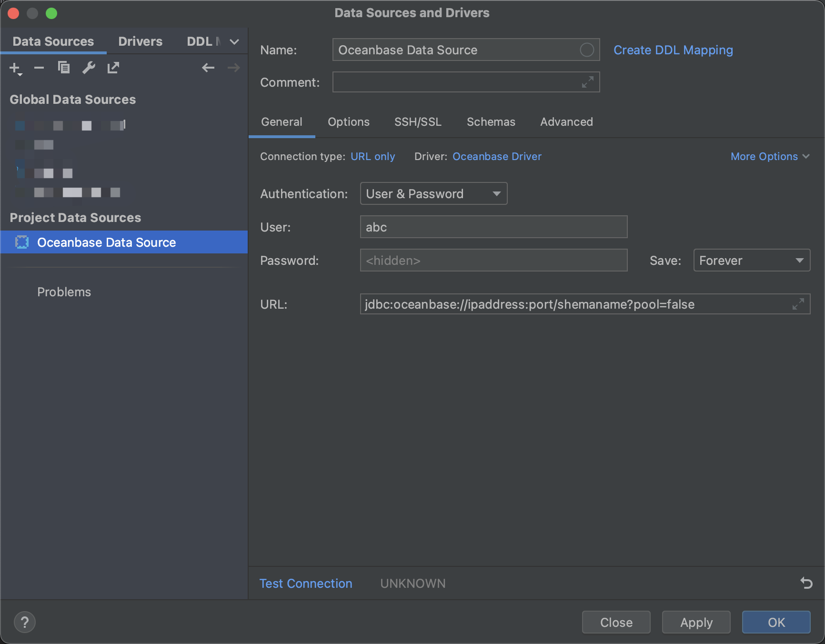
Task: Click the Oceanbase Data Source item icon
Action: pyautogui.click(x=22, y=242)
